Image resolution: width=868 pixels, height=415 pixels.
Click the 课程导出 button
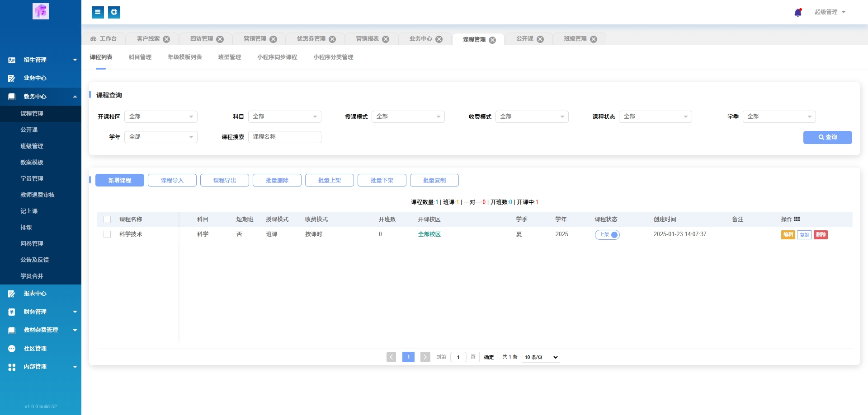click(225, 180)
